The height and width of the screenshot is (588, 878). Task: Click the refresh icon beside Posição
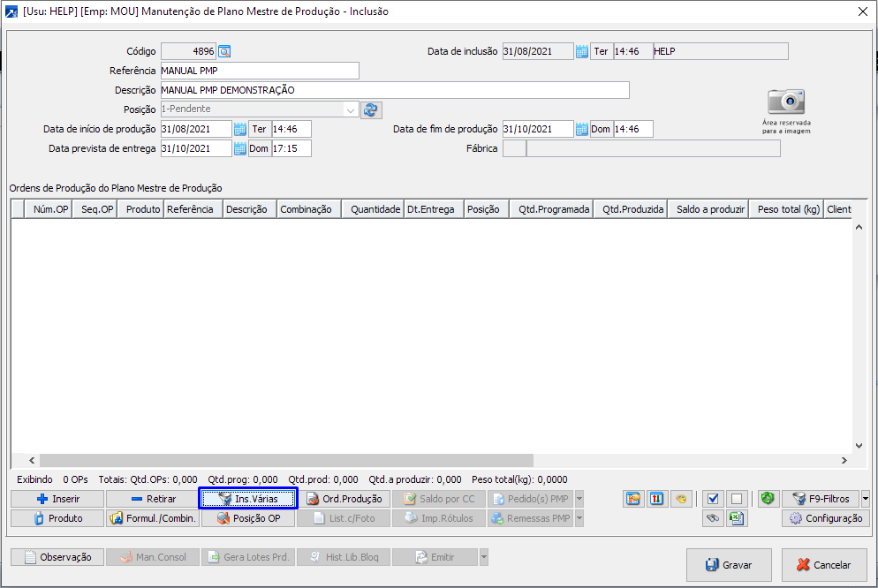(371, 109)
